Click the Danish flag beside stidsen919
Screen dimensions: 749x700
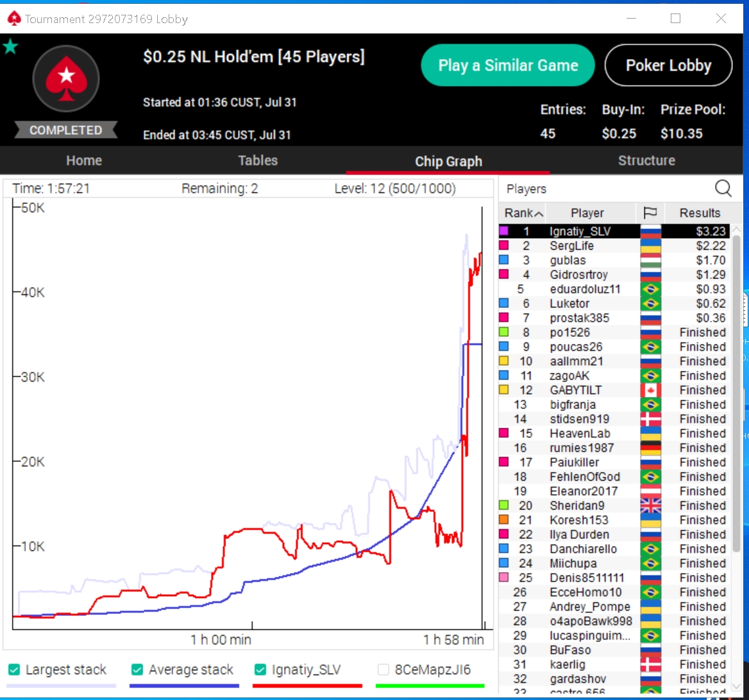click(x=651, y=418)
